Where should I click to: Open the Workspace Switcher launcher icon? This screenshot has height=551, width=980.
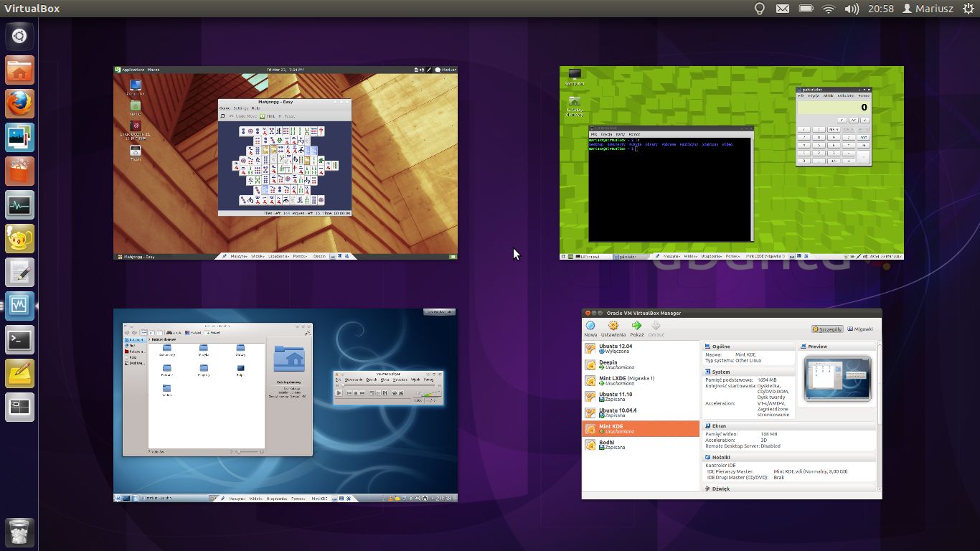pyautogui.click(x=19, y=408)
